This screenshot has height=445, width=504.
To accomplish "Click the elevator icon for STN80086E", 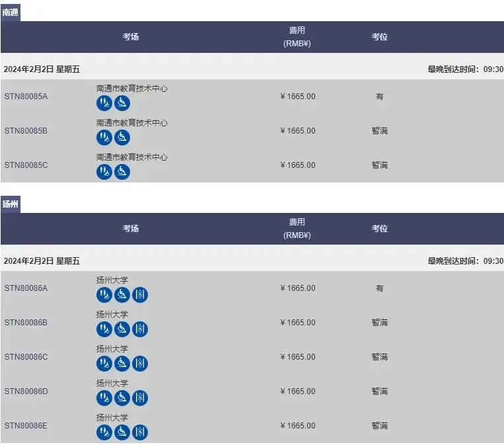I will (139, 432).
